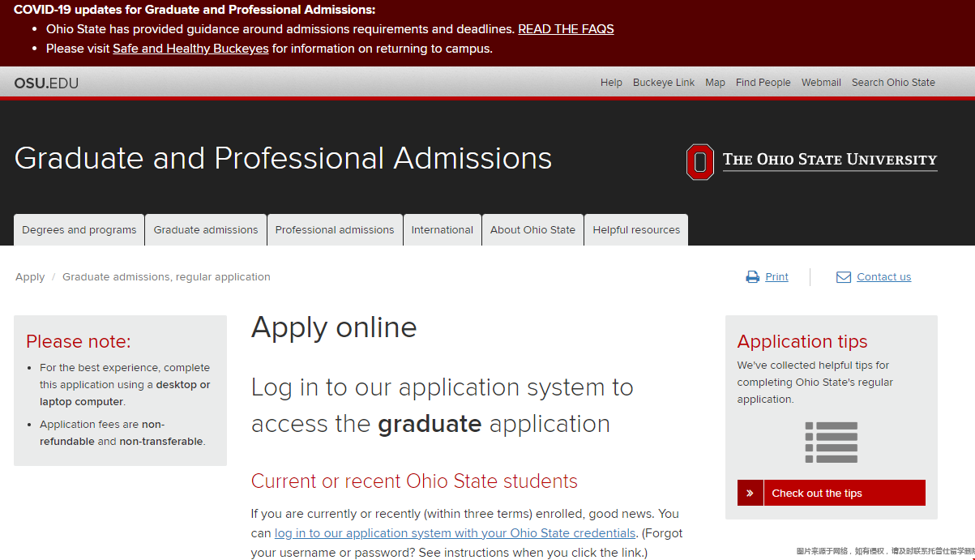Go to the About Ohio State tab
975x560 pixels.
coord(532,229)
